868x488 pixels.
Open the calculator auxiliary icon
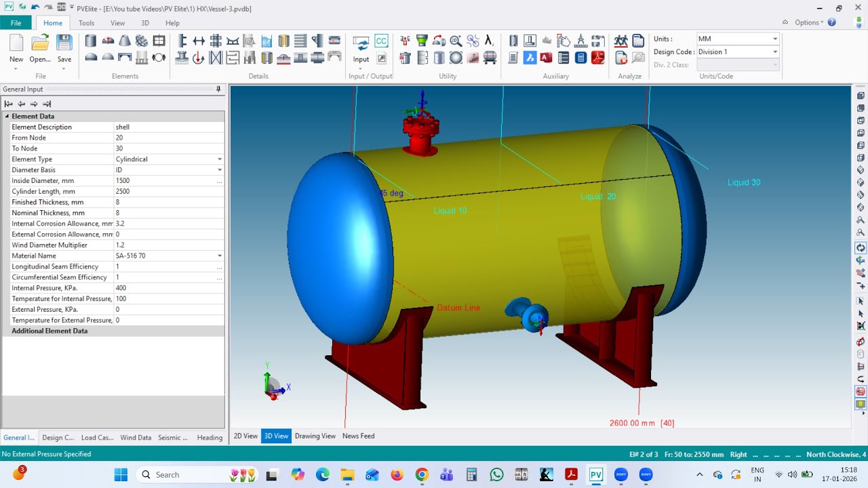(x=580, y=58)
